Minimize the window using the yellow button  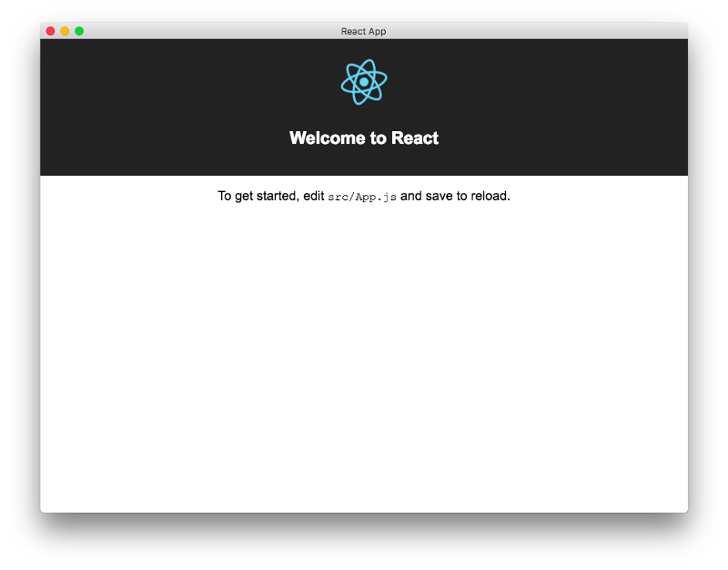coord(65,31)
